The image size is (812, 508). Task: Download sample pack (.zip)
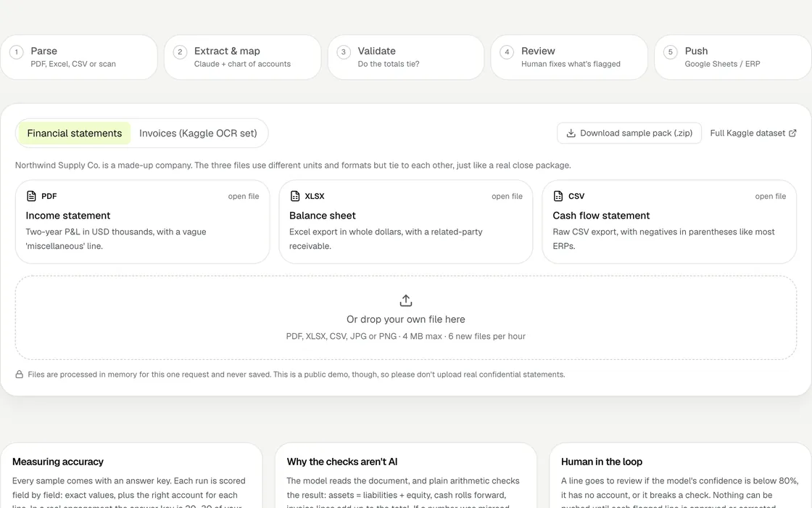tap(629, 134)
